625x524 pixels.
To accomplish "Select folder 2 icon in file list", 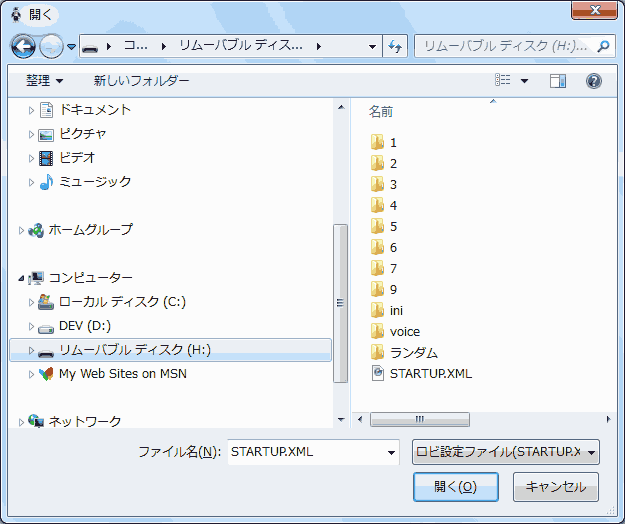I will pyautogui.click(x=377, y=163).
